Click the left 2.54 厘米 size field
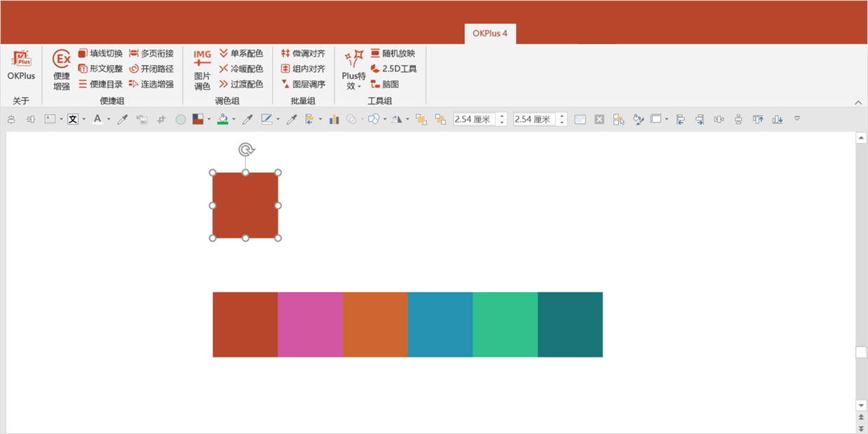Image resolution: width=868 pixels, height=434 pixels. (x=475, y=119)
